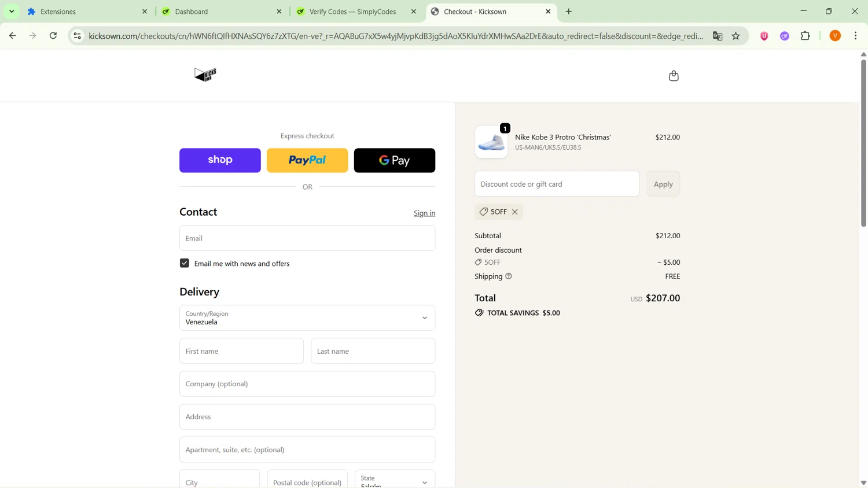868x488 pixels.
Task: View site information icon in address bar
Action: 77,36
